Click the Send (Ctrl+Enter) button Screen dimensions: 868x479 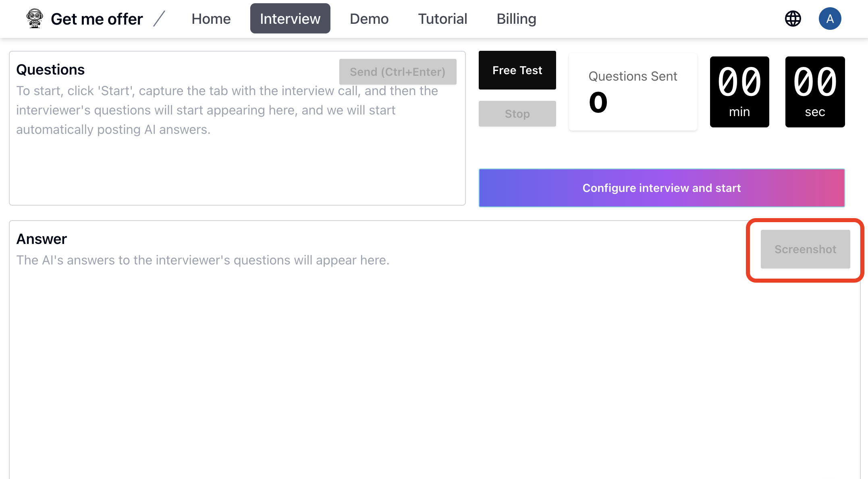click(x=398, y=72)
